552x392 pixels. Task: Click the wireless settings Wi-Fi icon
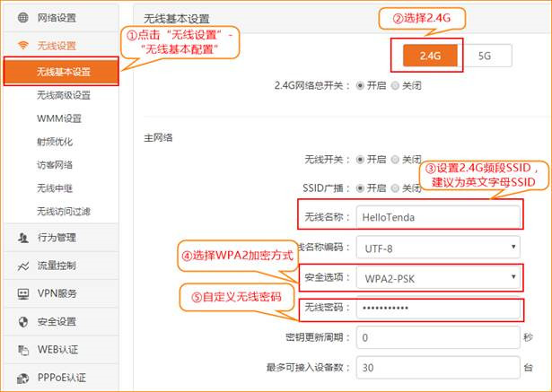coord(22,45)
